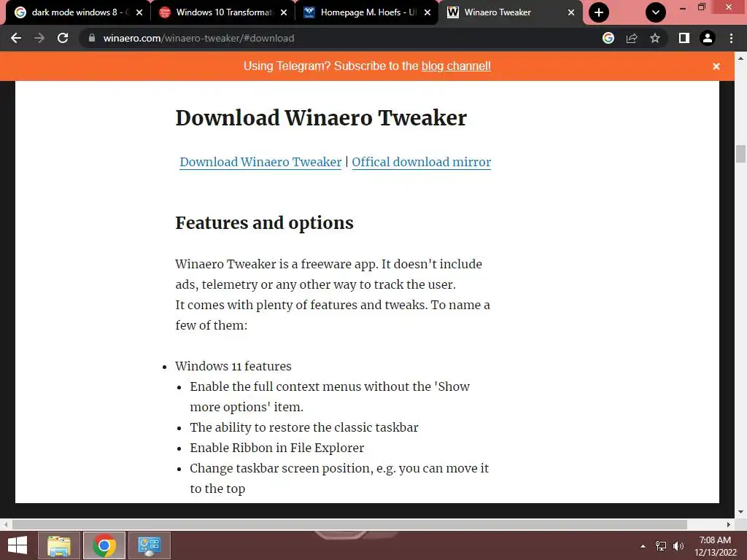Close the 'dark mode windows 8' tab
The width and height of the screenshot is (747, 560).
pos(139,12)
